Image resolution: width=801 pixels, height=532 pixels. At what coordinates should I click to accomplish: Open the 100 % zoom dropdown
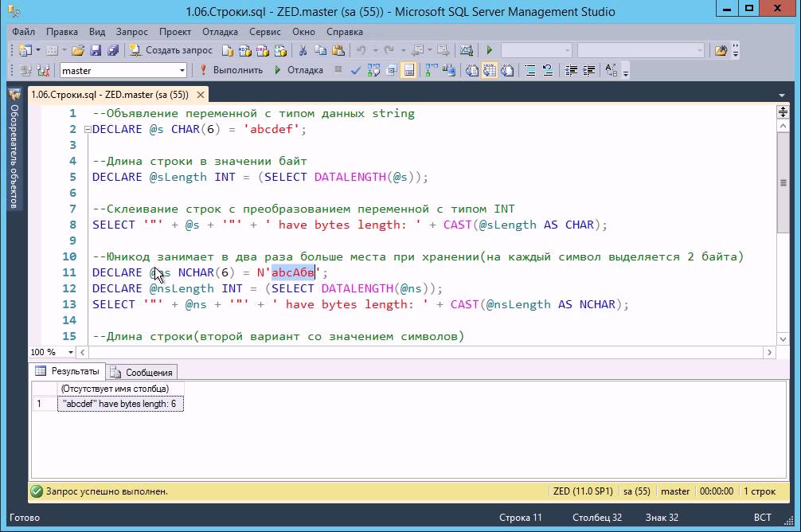point(71,352)
